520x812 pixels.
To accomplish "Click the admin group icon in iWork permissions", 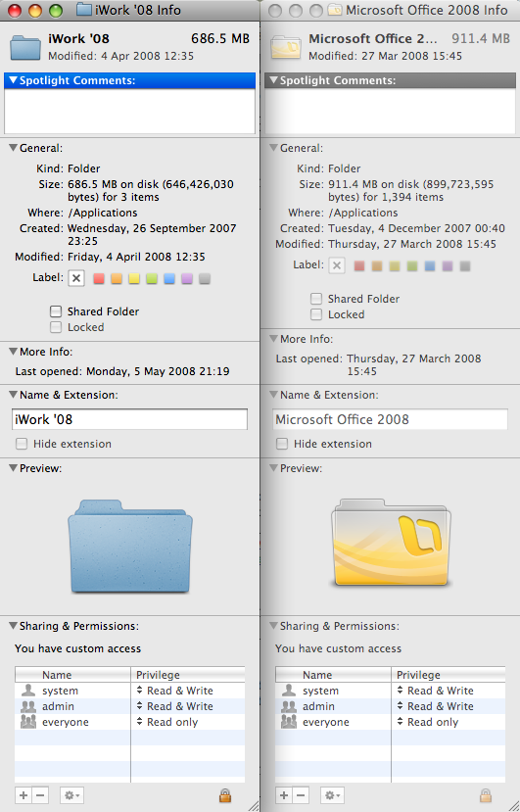I will coord(28,706).
